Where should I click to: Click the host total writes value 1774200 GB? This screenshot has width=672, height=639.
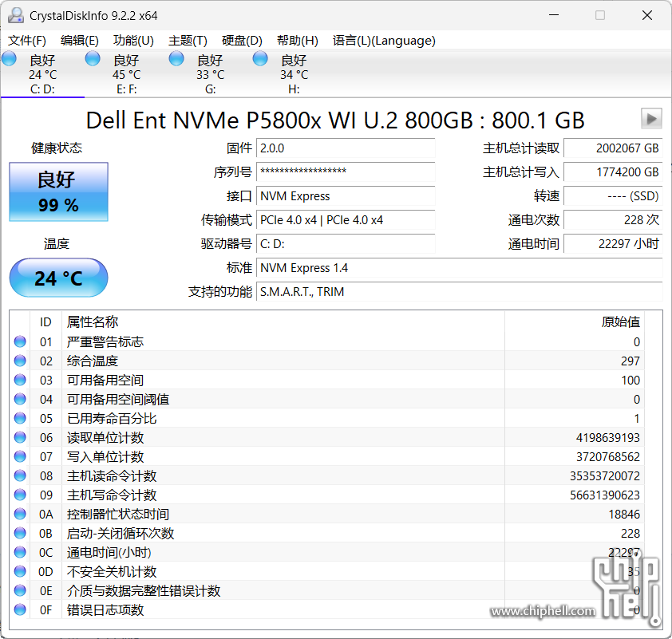613,172
